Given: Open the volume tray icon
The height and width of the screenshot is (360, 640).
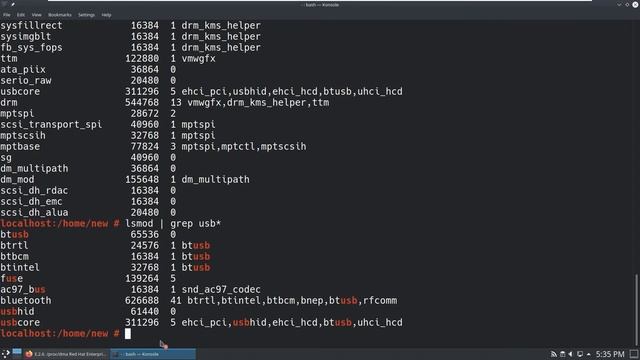Looking at the screenshot, I should pyautogui.click(x=570, y=354).
